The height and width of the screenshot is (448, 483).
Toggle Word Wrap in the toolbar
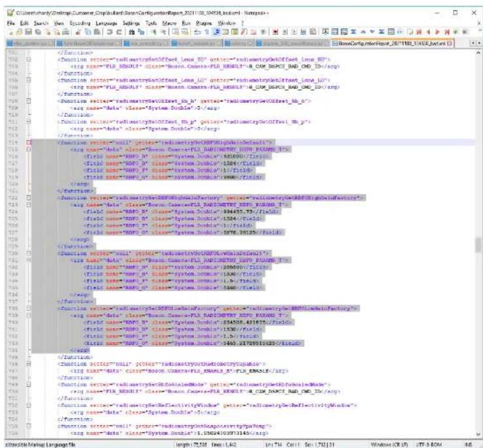[x=198, y=32]
